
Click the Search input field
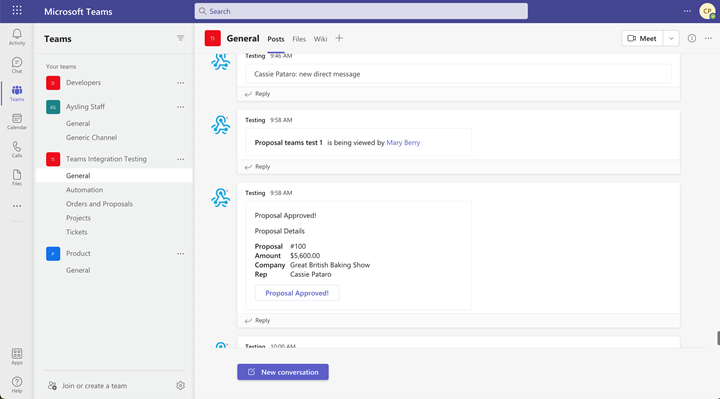(x=361, y=11)
